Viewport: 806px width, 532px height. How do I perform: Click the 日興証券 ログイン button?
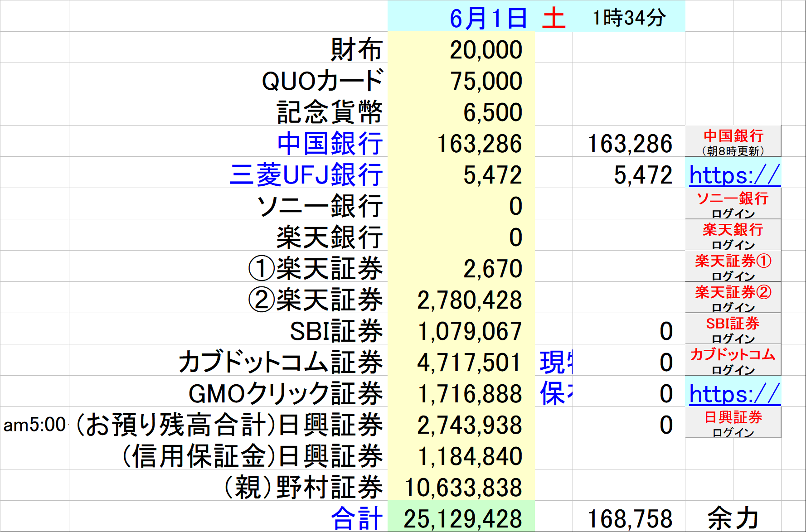coord(733,423)
